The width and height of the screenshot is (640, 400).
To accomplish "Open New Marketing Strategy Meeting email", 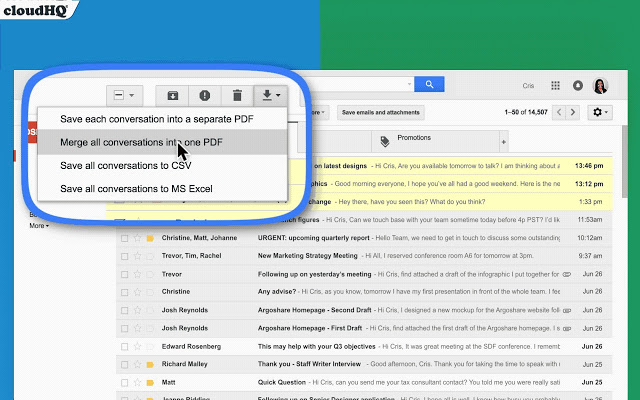I will point(364,256).
